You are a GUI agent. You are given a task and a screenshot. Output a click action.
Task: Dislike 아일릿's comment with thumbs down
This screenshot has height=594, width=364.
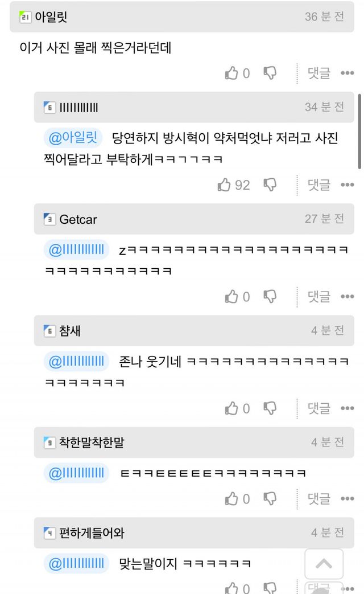tap(270, 73)
